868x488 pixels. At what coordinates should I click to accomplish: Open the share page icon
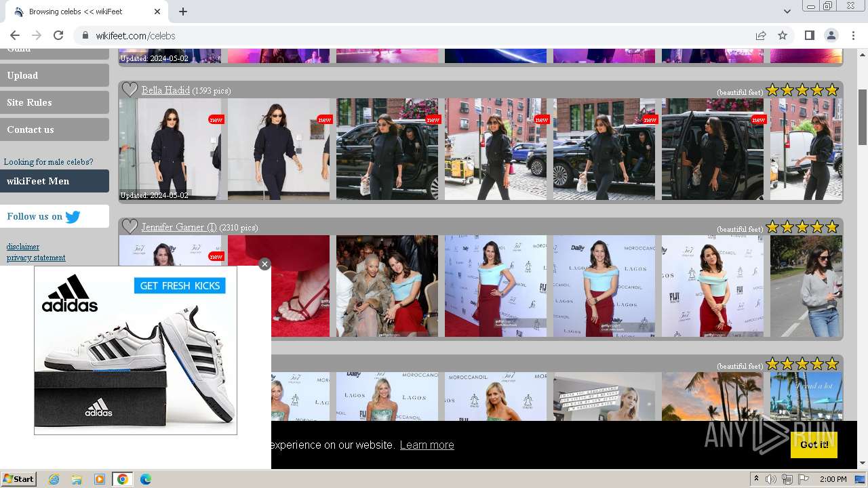761,35
